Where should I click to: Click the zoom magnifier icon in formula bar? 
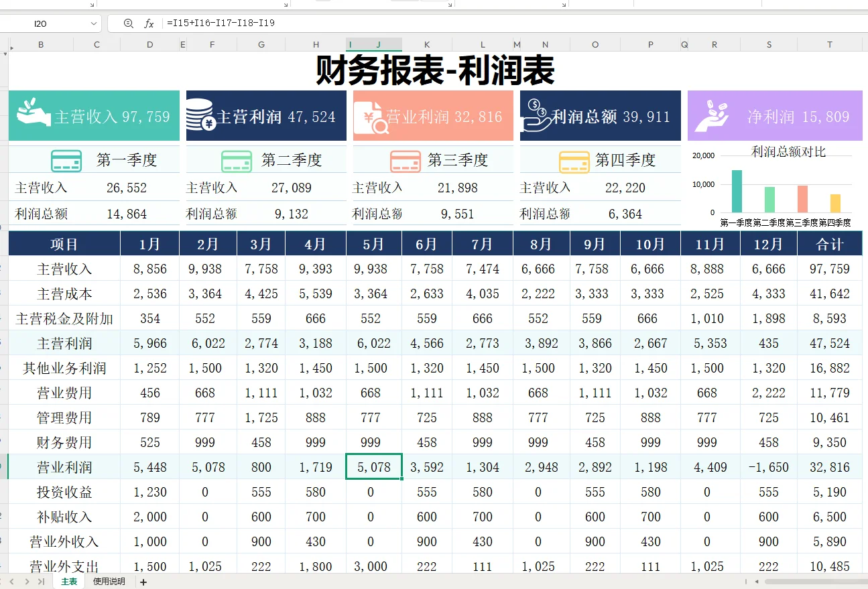[129, 23]
